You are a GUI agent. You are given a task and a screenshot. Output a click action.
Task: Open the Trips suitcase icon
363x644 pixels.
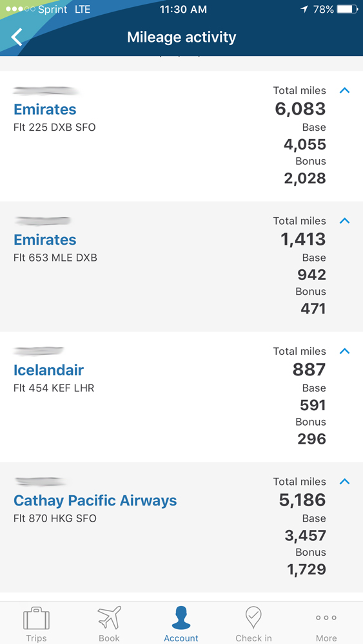coord(36,618)
